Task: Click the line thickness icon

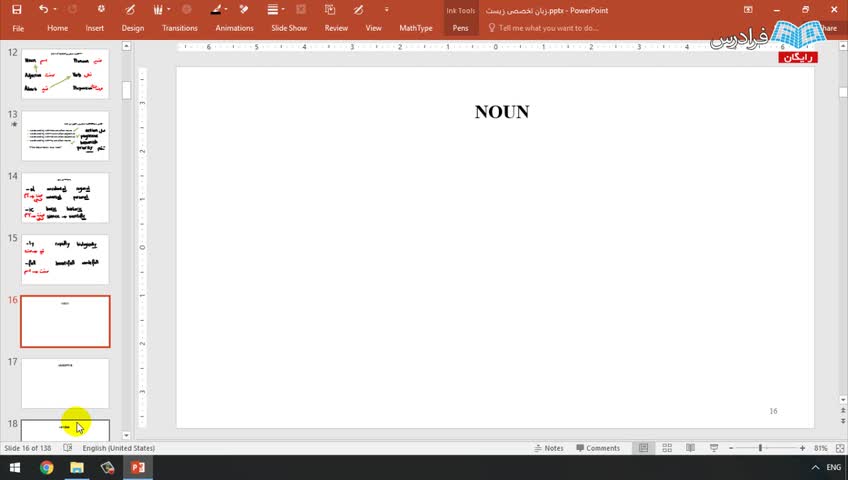Action: (273, 9)
